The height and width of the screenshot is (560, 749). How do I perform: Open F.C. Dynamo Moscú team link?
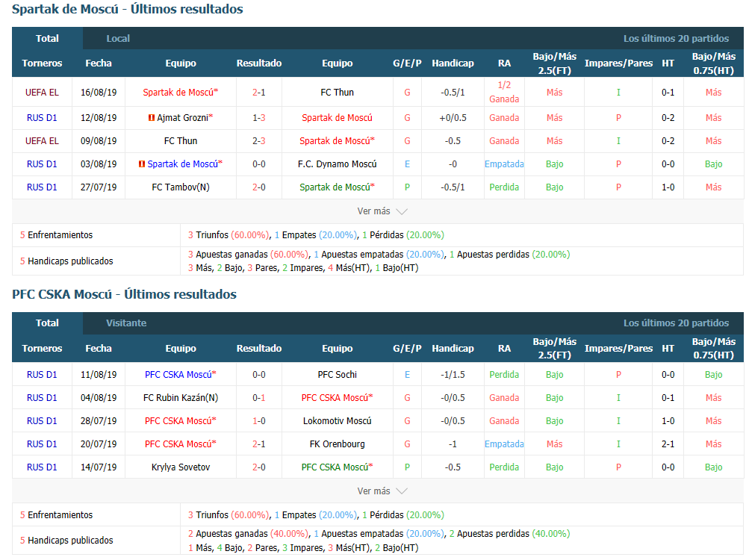point(338,164)
